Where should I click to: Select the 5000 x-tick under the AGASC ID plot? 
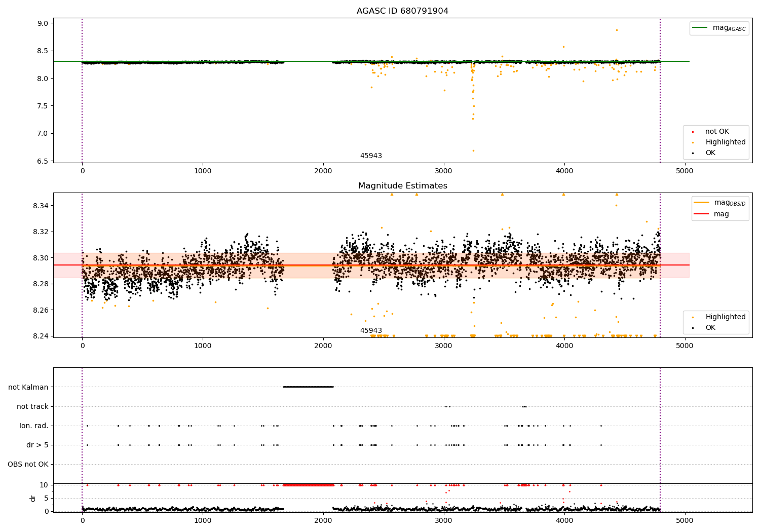[685, 171]
